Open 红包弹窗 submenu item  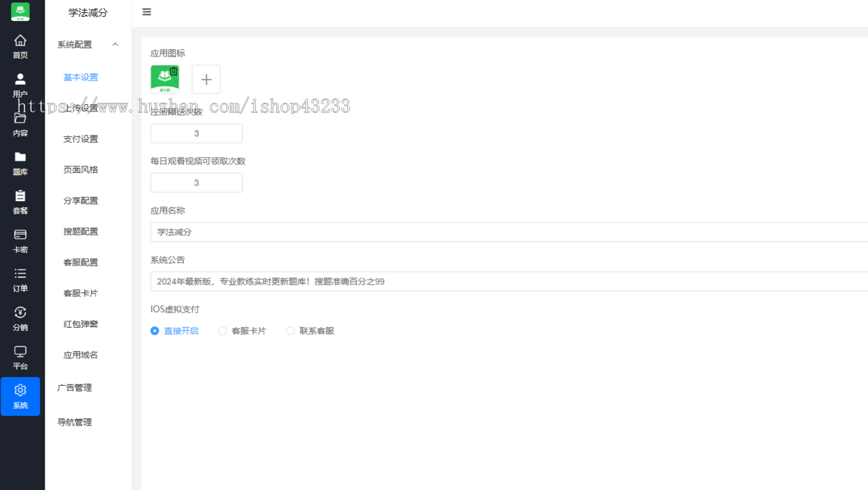pyautogui.click(x=81, y=324)
